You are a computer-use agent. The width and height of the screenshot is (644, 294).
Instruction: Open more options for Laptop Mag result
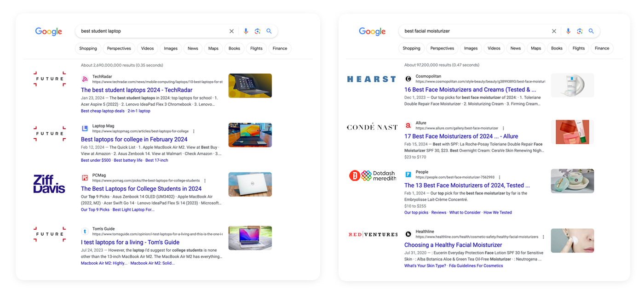[194, 131]
